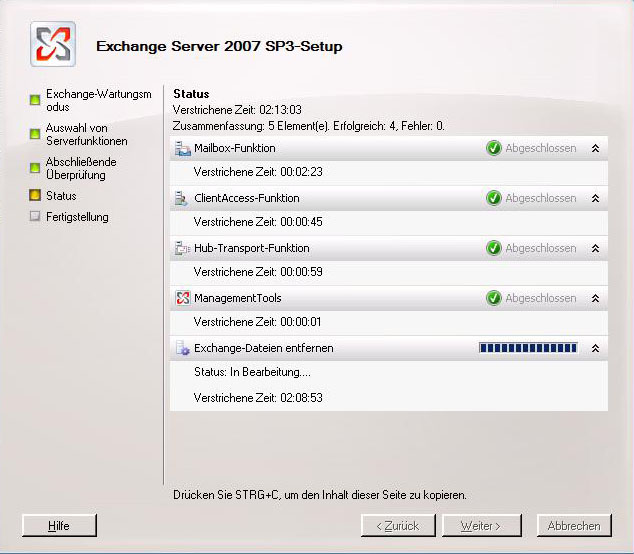Select the Status wizard step
The image size is (634, 554).
pos(61,196)
